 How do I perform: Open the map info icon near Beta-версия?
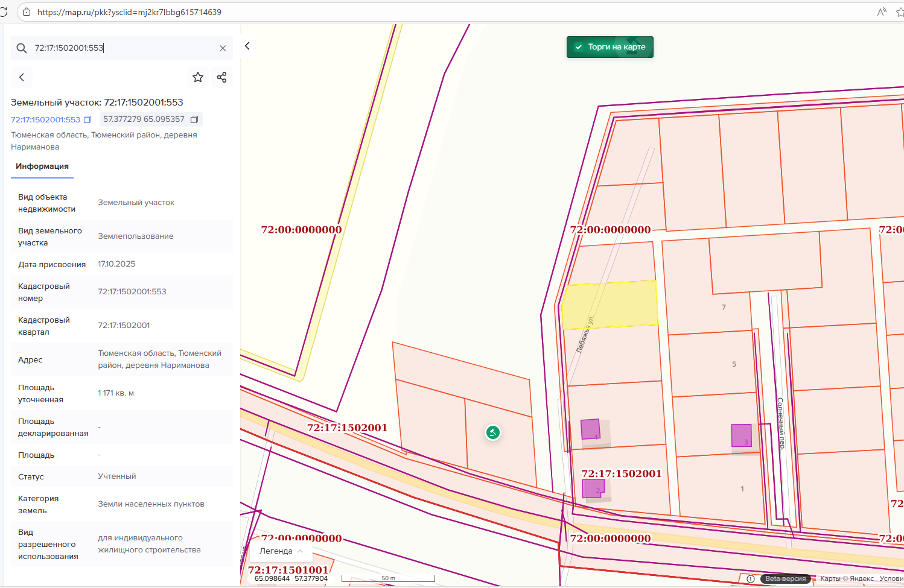point(751,578)
